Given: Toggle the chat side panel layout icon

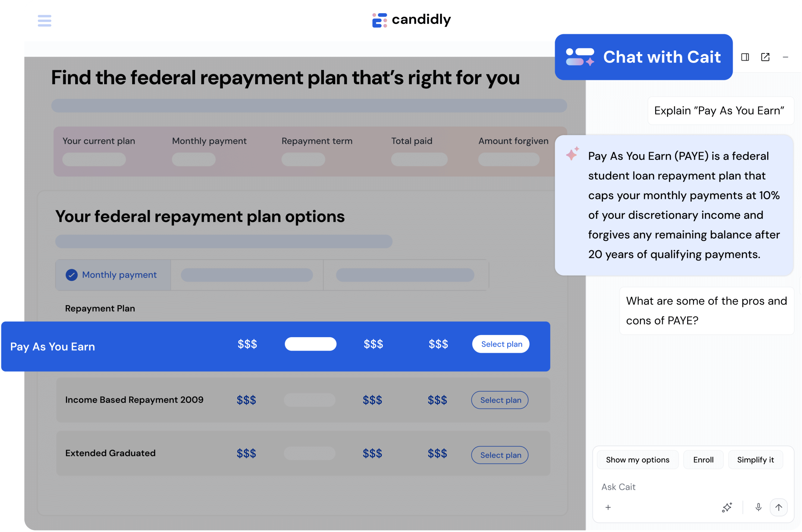Looking at the screenshot, I should (745, 57).
